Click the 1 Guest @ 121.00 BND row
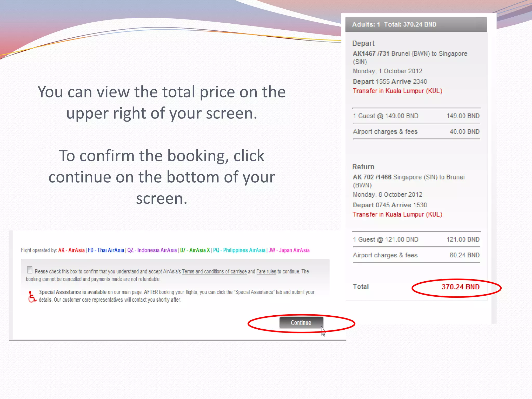The height and width of the screenshot is (399, 532). [x=416, y=239]
